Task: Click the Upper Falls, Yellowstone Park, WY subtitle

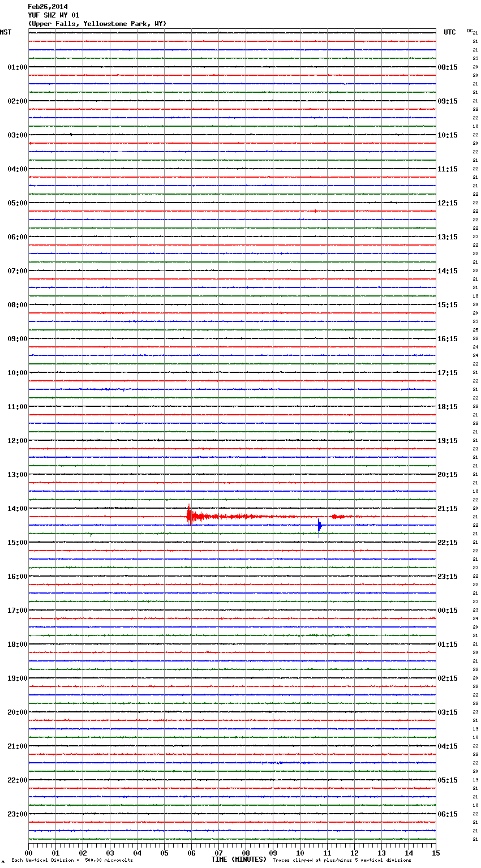Action: click(97, 24)
